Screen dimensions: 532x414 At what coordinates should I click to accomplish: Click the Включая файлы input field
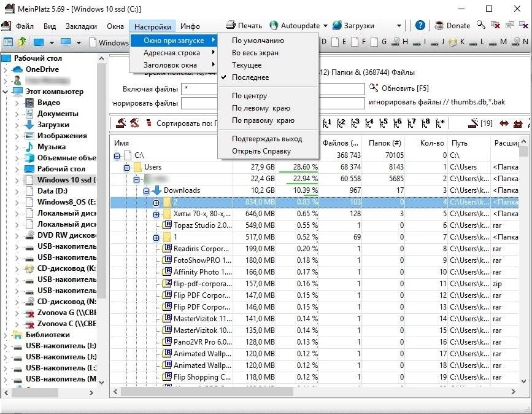273,89
